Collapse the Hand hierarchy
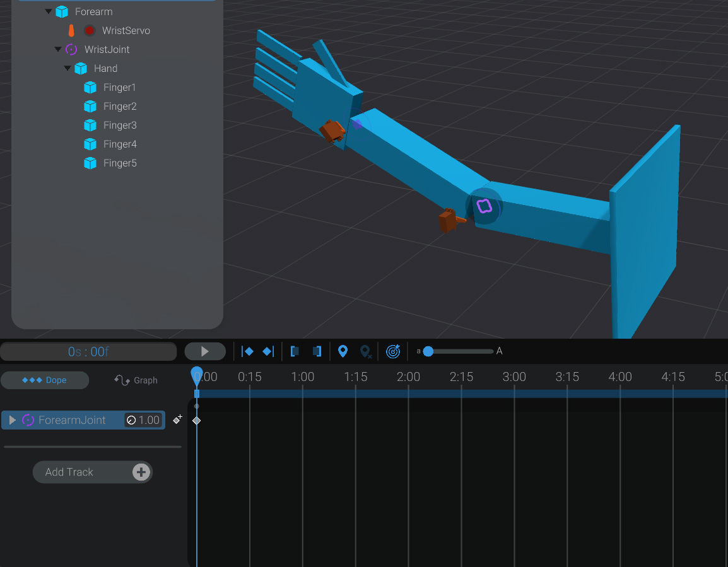 (68, 68)
